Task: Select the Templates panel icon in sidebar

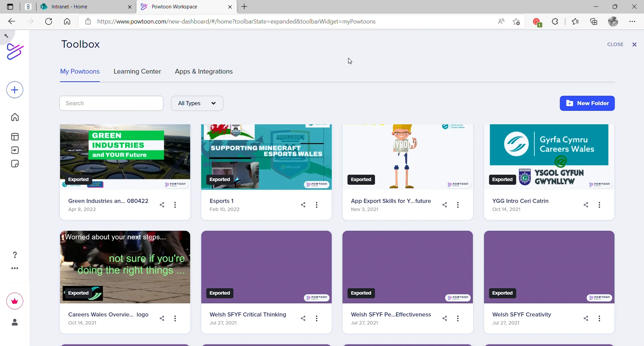Action: (14, 137)
